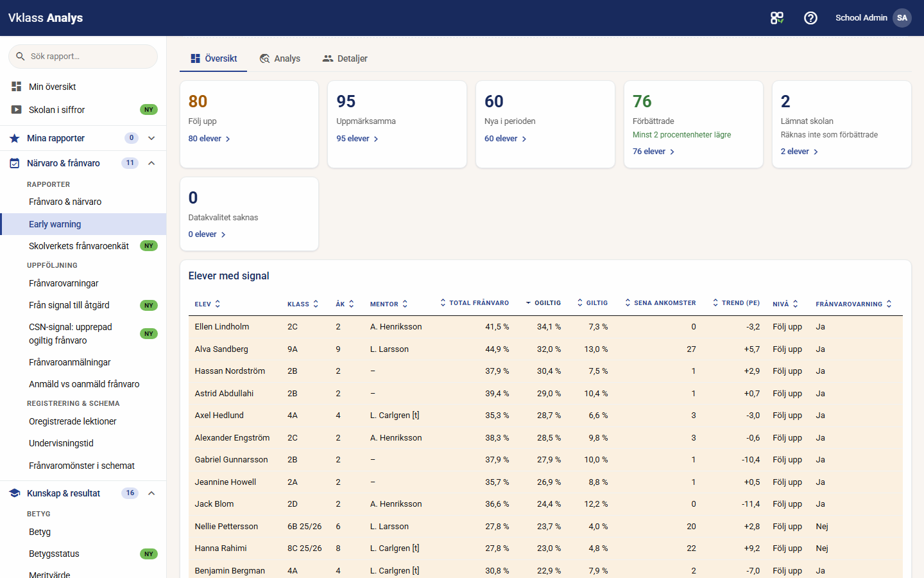Click the Närvaro & frånvaro calendar icon

(x=15, y=163)
